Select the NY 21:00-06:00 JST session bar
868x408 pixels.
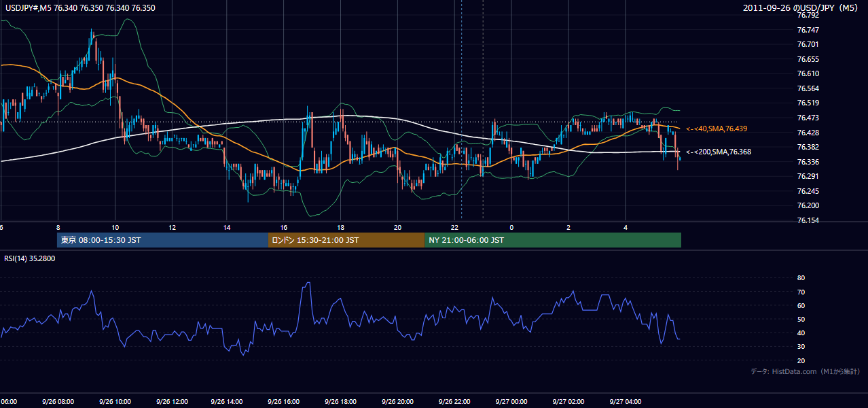(553, 240)
